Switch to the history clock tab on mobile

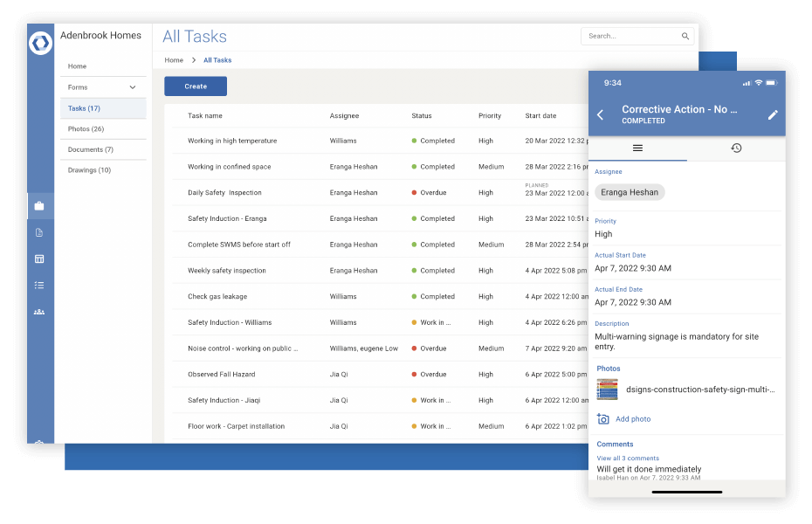tap(736, 148)
